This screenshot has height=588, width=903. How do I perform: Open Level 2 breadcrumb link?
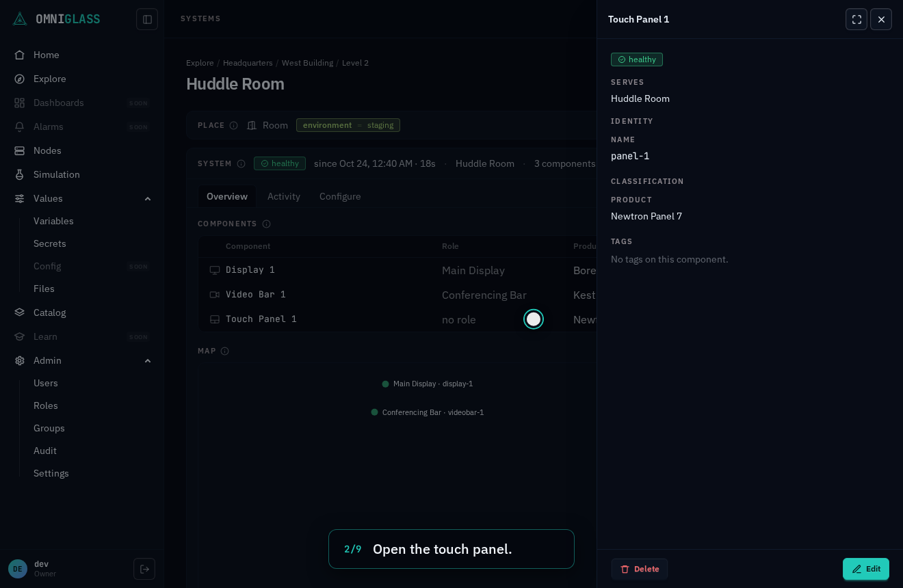click(355, 63)
